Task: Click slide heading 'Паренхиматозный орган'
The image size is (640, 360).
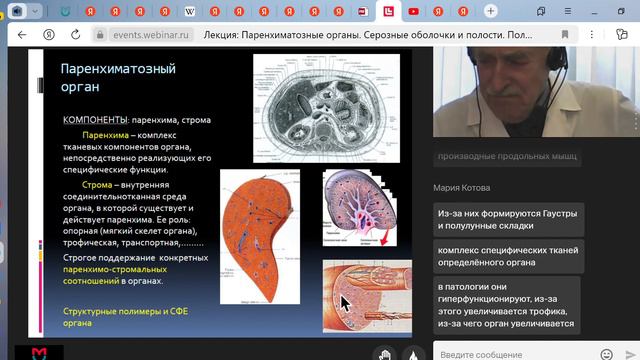Action: tap(118, 78)
